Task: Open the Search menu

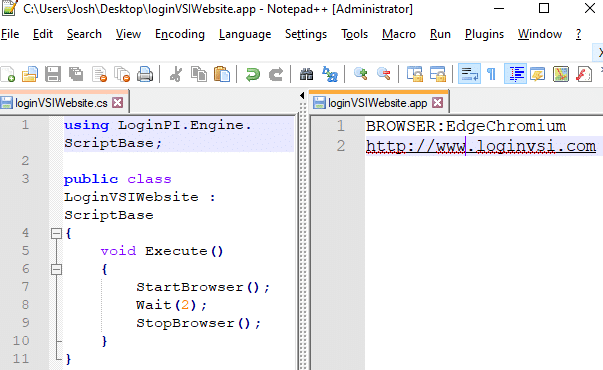Action: point(84,34)
